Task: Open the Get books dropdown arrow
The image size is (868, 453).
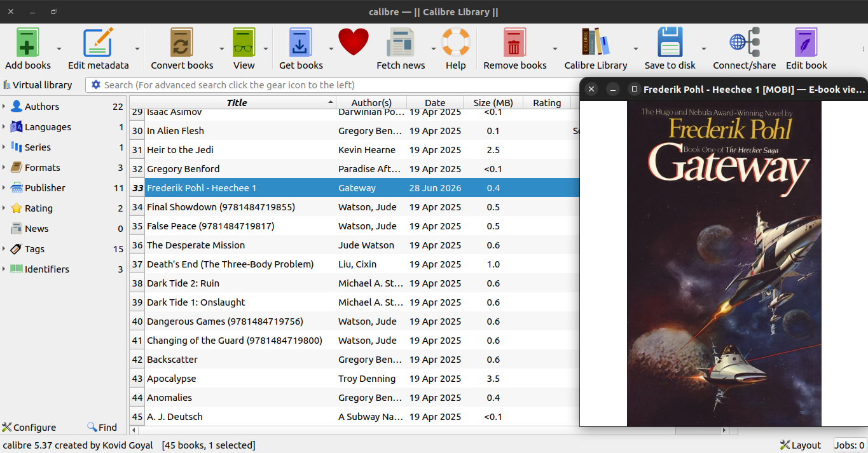Action: click(331, 48)
